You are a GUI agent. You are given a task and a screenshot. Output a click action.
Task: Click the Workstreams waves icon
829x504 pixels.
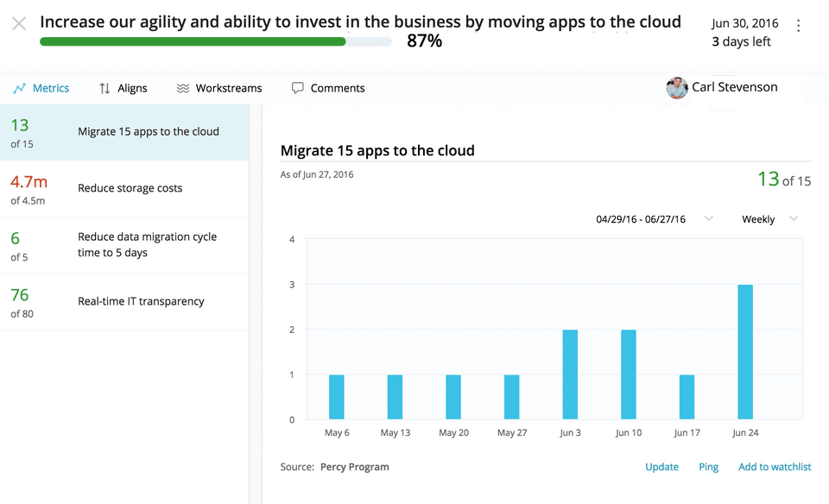[x=183, y=88]
